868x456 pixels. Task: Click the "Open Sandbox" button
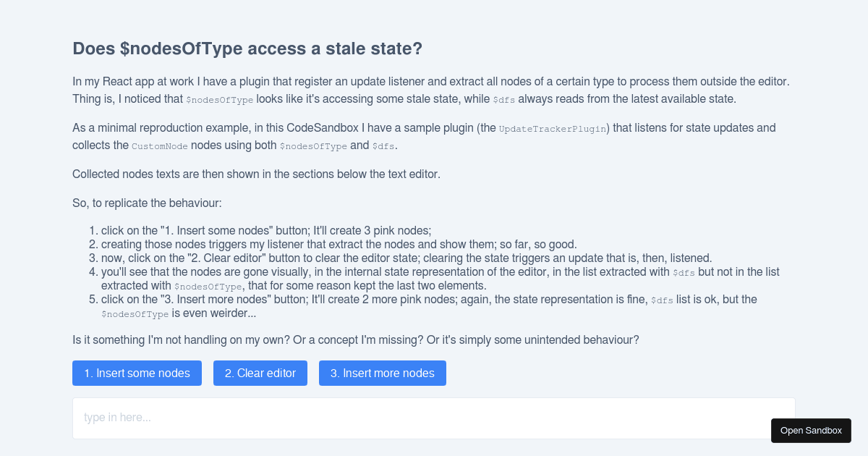coord(811,430)
